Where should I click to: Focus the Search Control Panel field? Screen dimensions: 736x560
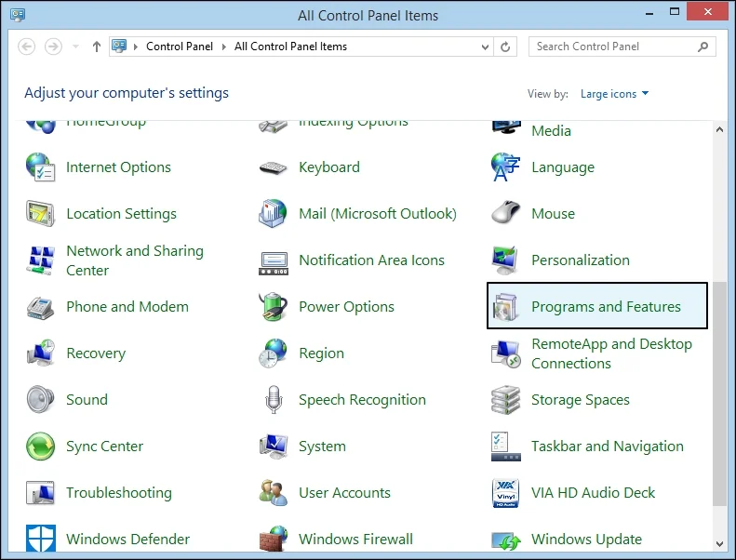pos(622,47)
